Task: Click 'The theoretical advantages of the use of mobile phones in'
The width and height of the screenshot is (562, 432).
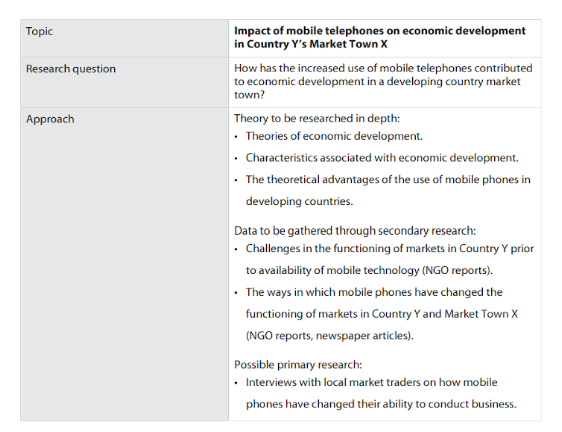Action: pos(388,179)
